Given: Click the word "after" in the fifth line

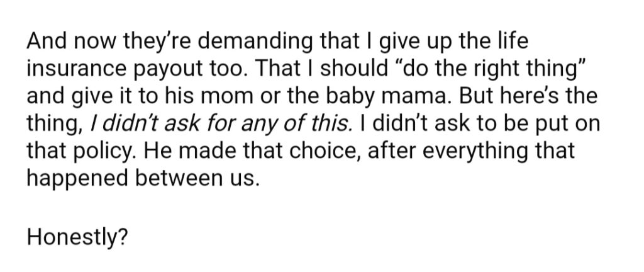Looking at the screenshot, I should [x=391, y=150].
